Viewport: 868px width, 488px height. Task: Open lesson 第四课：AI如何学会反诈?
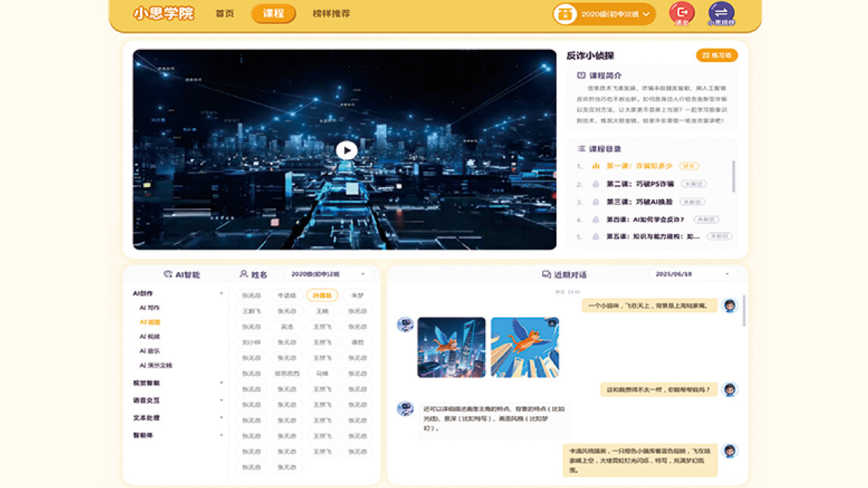[645, 220]
